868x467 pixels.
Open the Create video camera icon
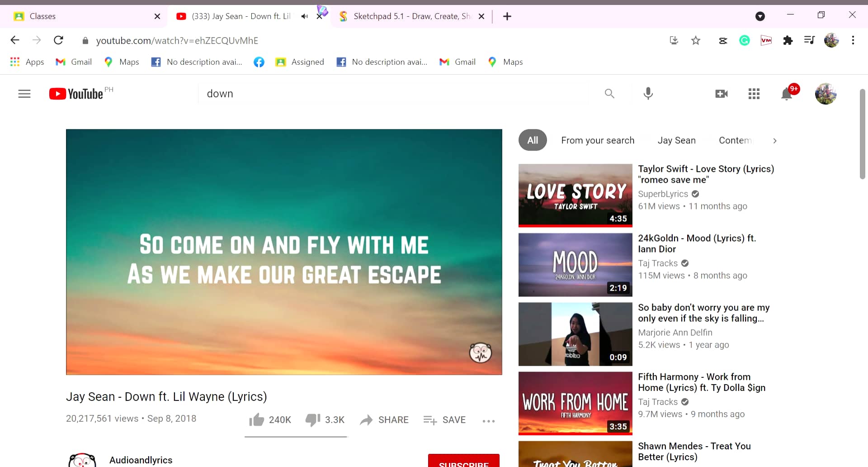(722, 94)
